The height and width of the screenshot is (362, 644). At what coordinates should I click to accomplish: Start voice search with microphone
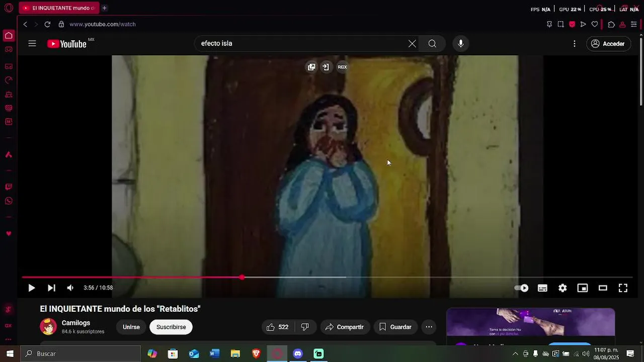point(460,44)
